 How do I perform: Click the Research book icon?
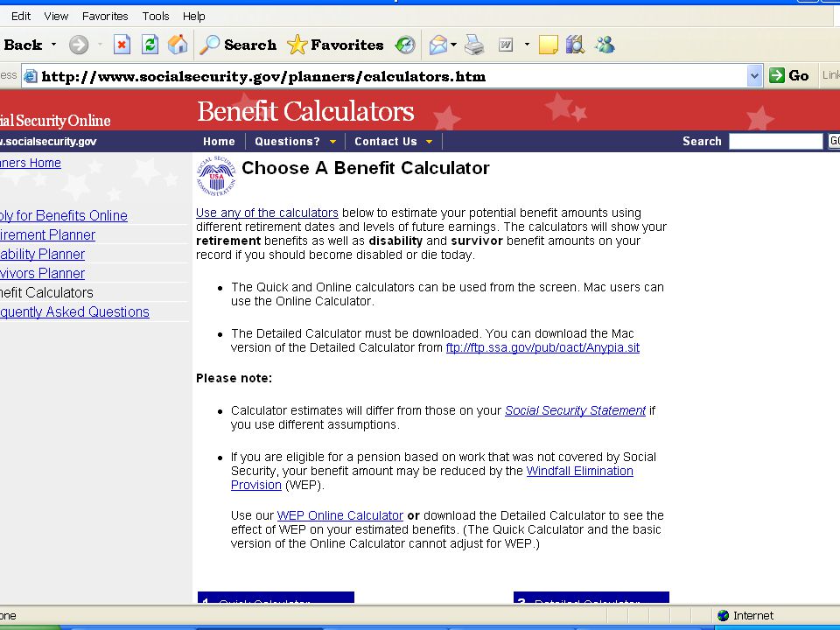[x=575, y=45]
